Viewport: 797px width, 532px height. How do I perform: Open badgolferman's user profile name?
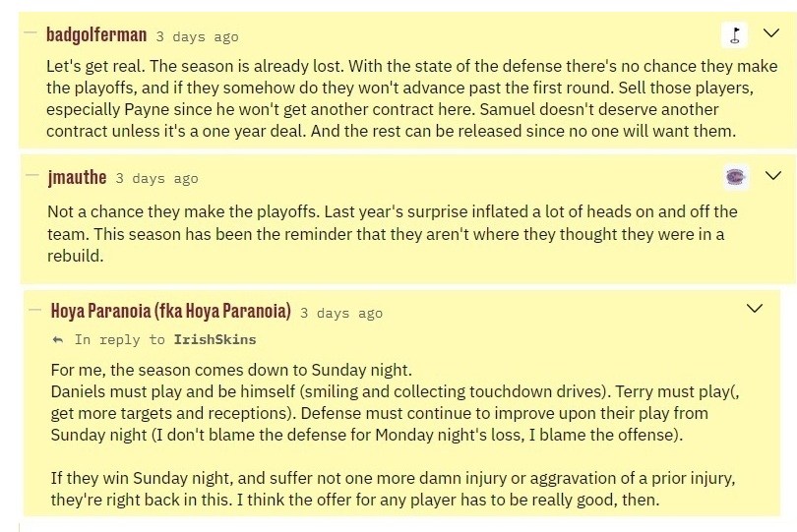coord(96,35)
